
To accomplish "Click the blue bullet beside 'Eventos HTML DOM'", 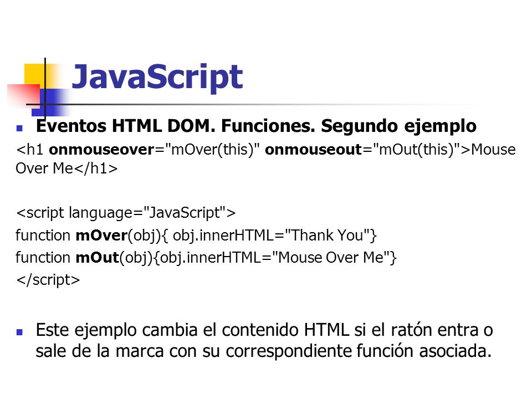I will coord(19,128).
